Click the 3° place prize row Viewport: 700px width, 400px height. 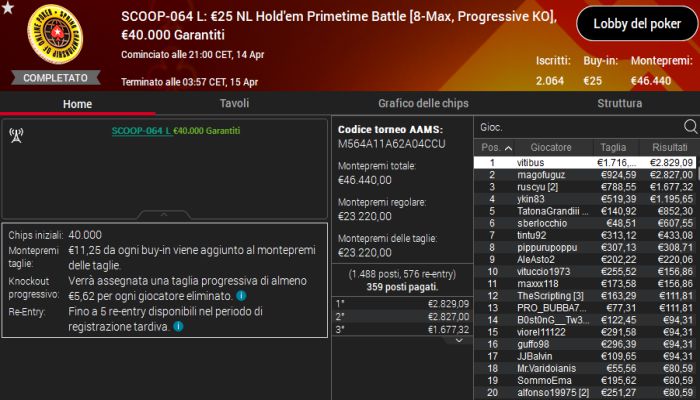click(x=402, y=329)
